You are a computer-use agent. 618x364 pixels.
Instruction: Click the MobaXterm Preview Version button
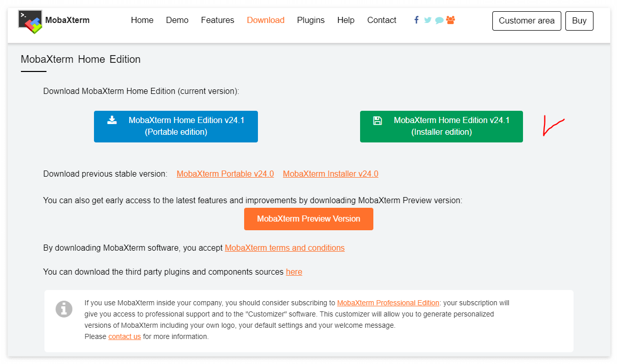(308, 219)
